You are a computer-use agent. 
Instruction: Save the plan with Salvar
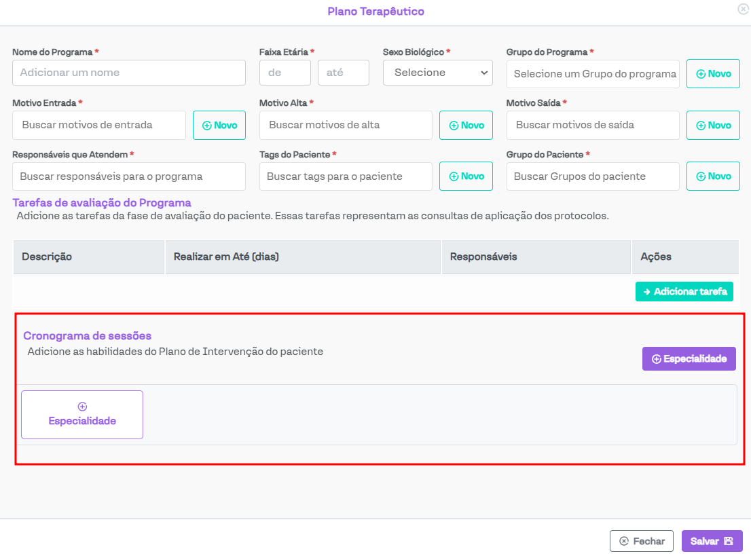tap(712, 541)
